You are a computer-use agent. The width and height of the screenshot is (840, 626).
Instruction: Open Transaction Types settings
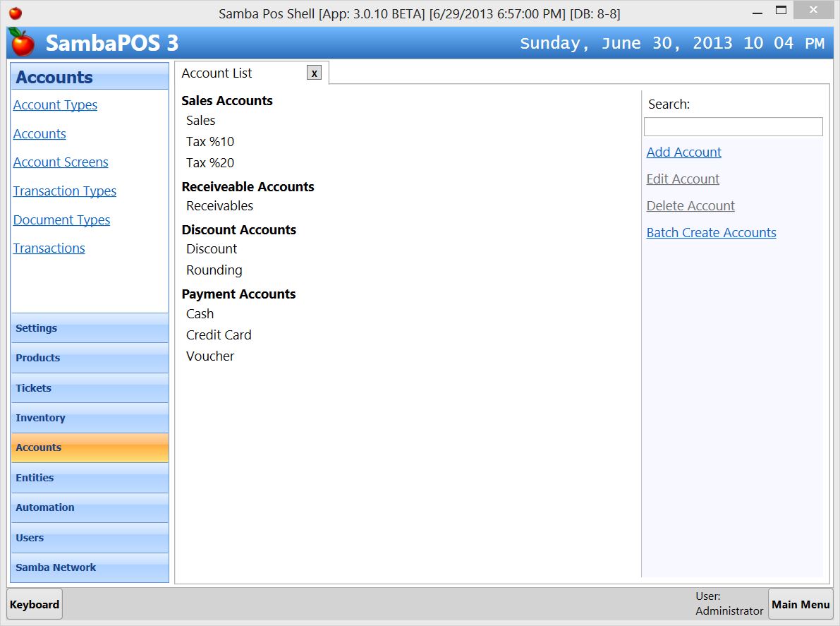[64, 191]
